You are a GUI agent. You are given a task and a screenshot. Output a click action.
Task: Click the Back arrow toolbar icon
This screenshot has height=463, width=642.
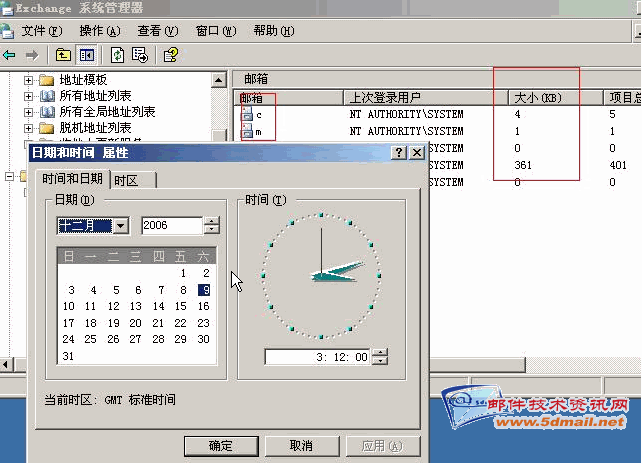click(10, 55)
